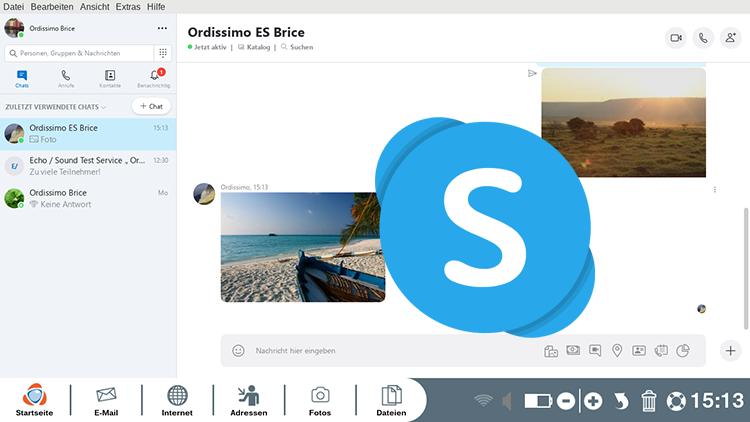Image resolution: width=750 pixels, height=422 pixels.
Task: Switch to the Anrufe tab
Action: click(x=66, y=78)
